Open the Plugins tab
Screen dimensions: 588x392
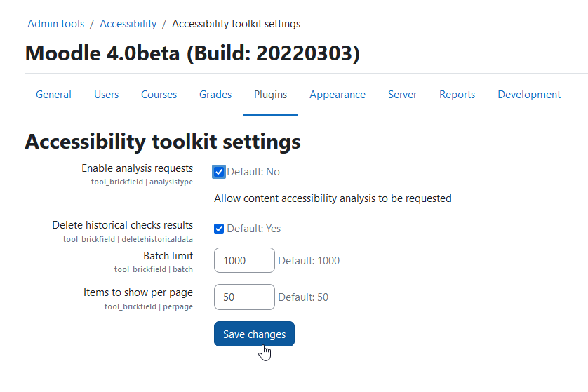(270, 95)
